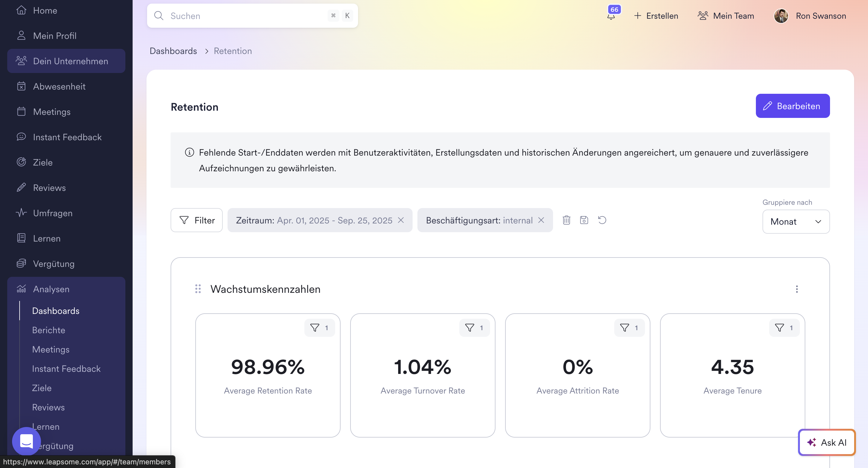Remove the Beschäftigungsart internal filter
The height and width of the screenshot is (468, 868).
tap(541, 220)
